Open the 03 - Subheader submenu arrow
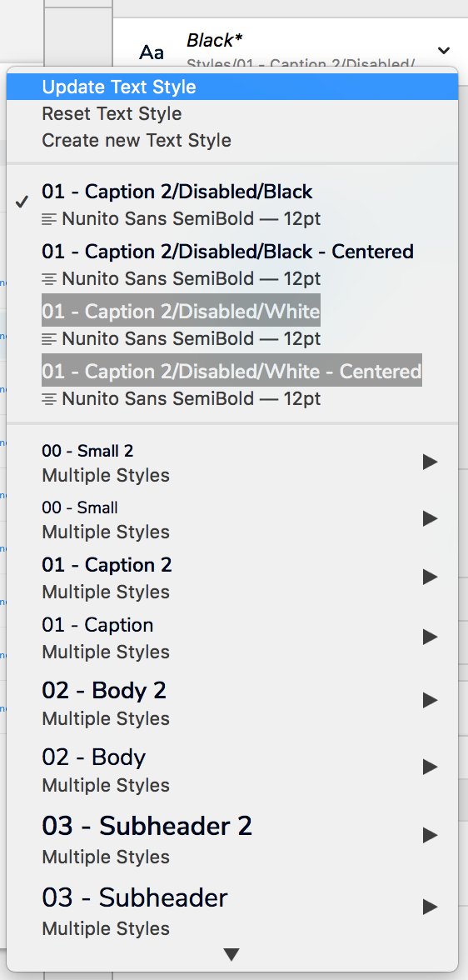This screenshot has width=468, height=980. coord(430,907)
